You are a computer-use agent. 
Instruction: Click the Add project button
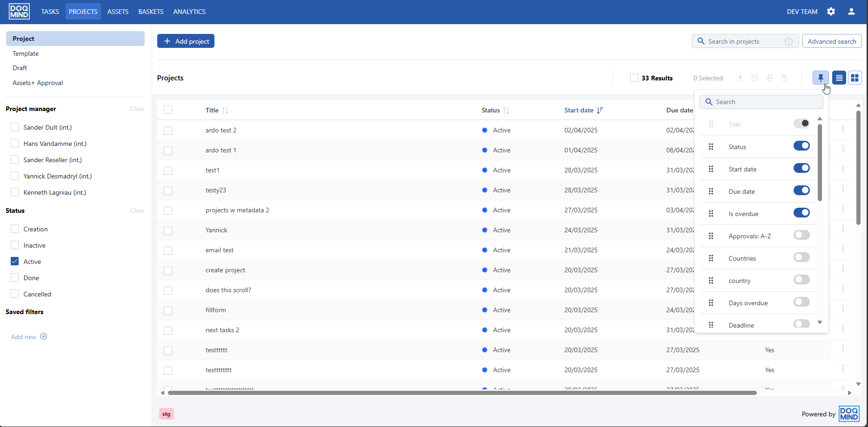pos(186,41)
